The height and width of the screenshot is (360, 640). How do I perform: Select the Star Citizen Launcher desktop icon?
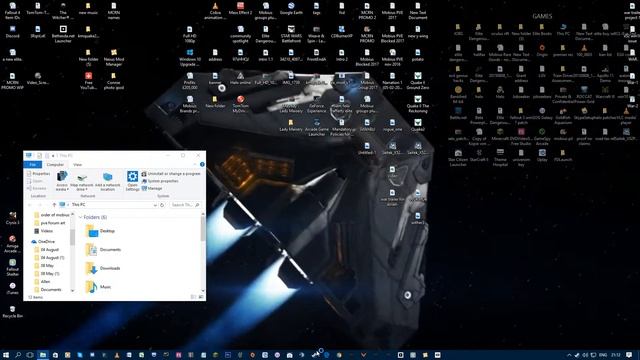[x=458, y=158]
